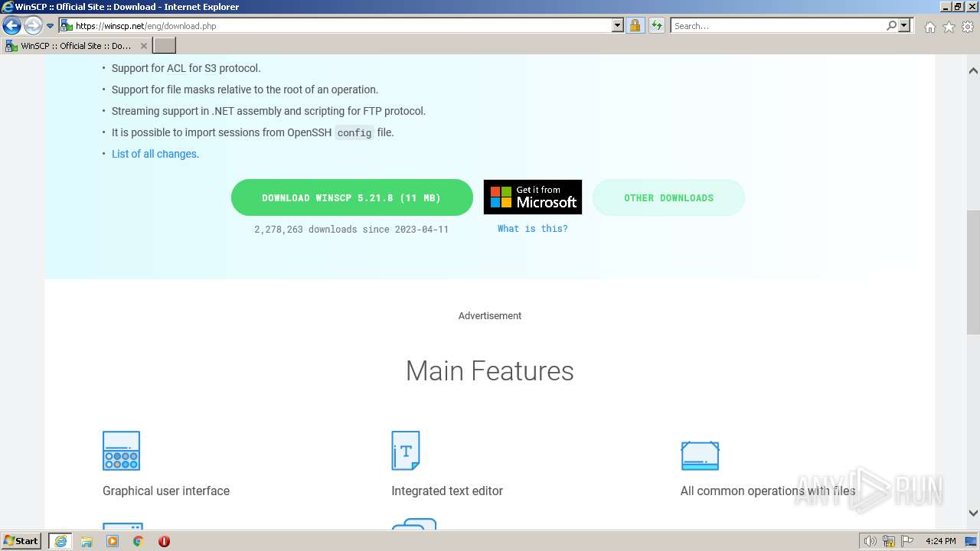Open the Favorites star icon
This screenshot has height=551, width=980.
pyautogui.click(x=949, y=27)
